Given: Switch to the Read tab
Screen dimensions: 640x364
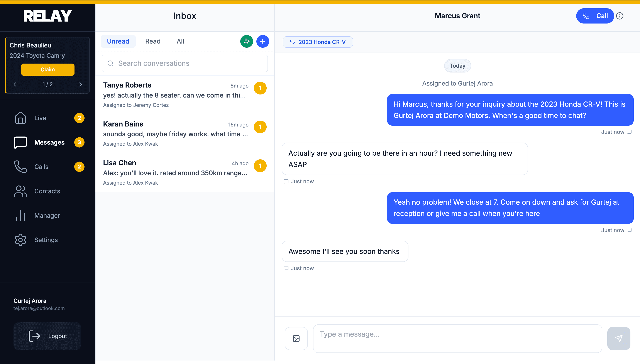Looking at the screenshot, I should 152,41.
